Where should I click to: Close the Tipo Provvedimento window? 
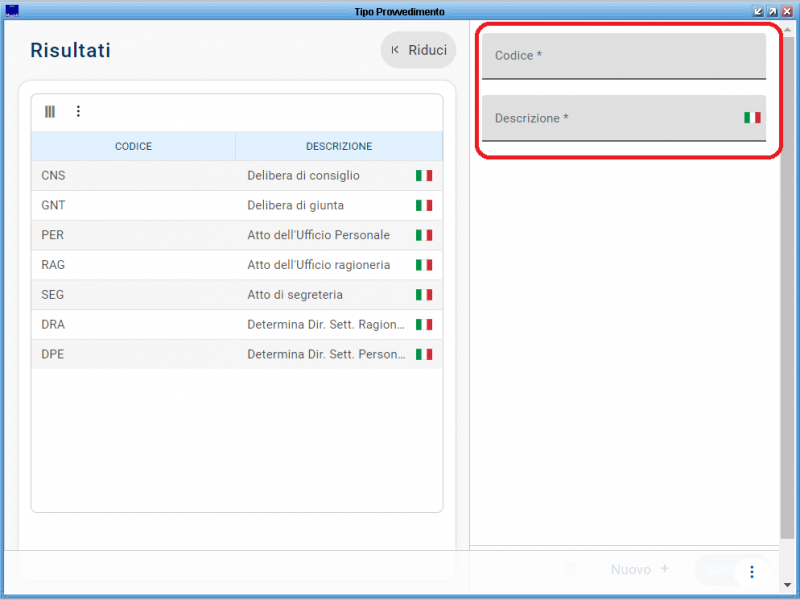(x=787, y=11)
